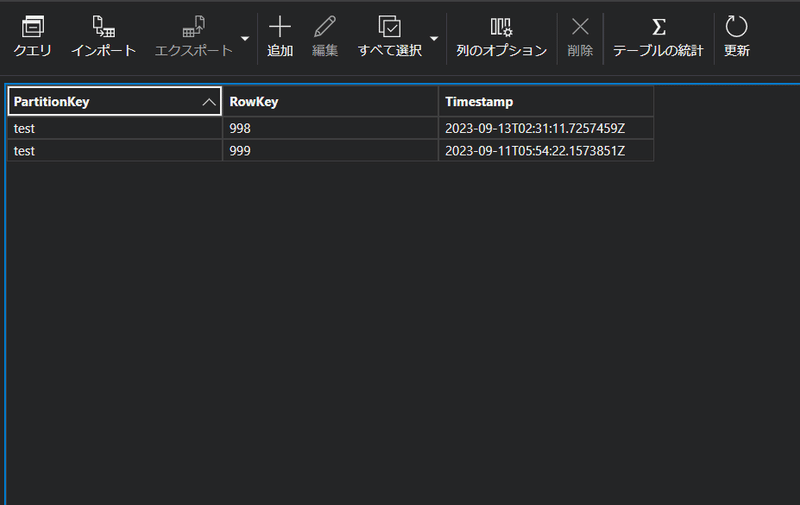The height and width of the screenshot is (505, 800).
Task: Add a new entity with 追加
Action: coord(280,37)
